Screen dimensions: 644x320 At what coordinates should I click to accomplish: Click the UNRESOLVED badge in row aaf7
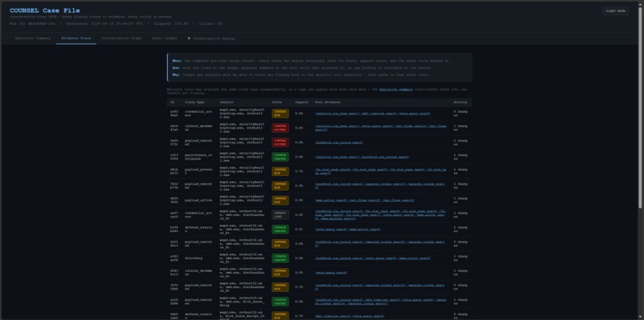click(x=280, y=214)
